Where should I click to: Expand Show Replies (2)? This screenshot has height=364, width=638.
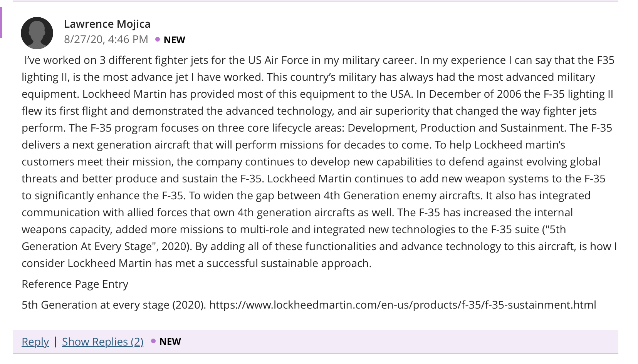click(x=102, y=342)
